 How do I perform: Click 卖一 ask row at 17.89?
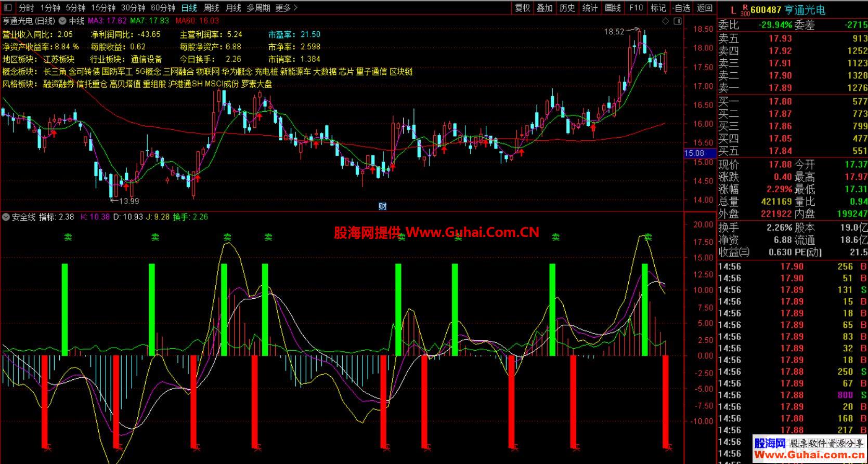coord(793,88)
